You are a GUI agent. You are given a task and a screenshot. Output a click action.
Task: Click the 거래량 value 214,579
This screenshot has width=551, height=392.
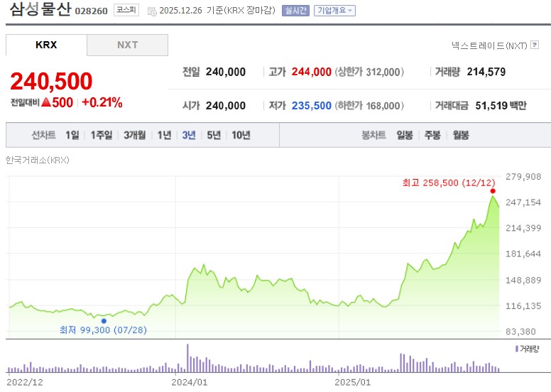point(486,72)
